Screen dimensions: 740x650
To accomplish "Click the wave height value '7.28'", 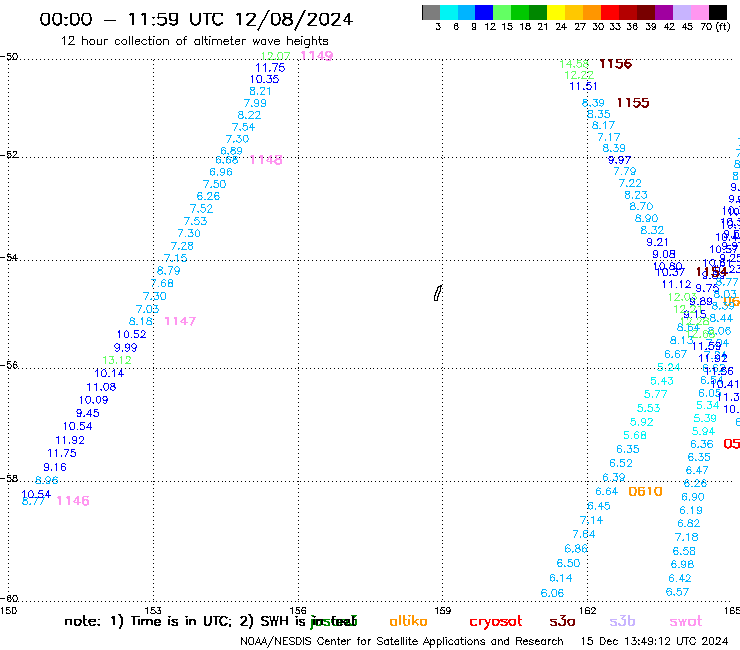I will pos(182,246).
